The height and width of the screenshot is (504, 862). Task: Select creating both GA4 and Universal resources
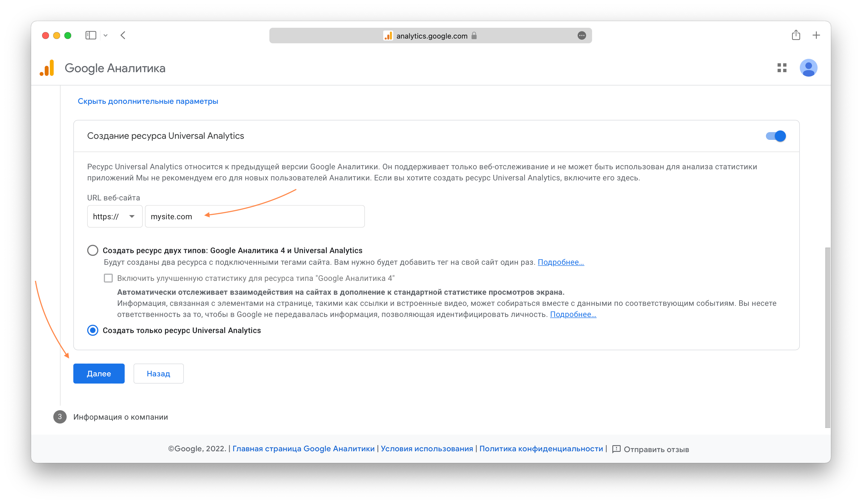[x=93, y=250]
